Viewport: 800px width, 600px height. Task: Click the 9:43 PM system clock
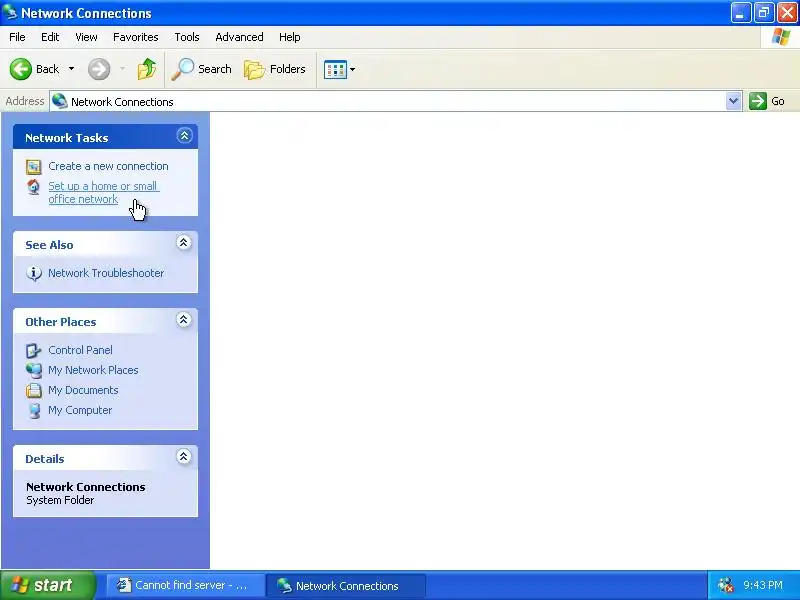[763, 585]
